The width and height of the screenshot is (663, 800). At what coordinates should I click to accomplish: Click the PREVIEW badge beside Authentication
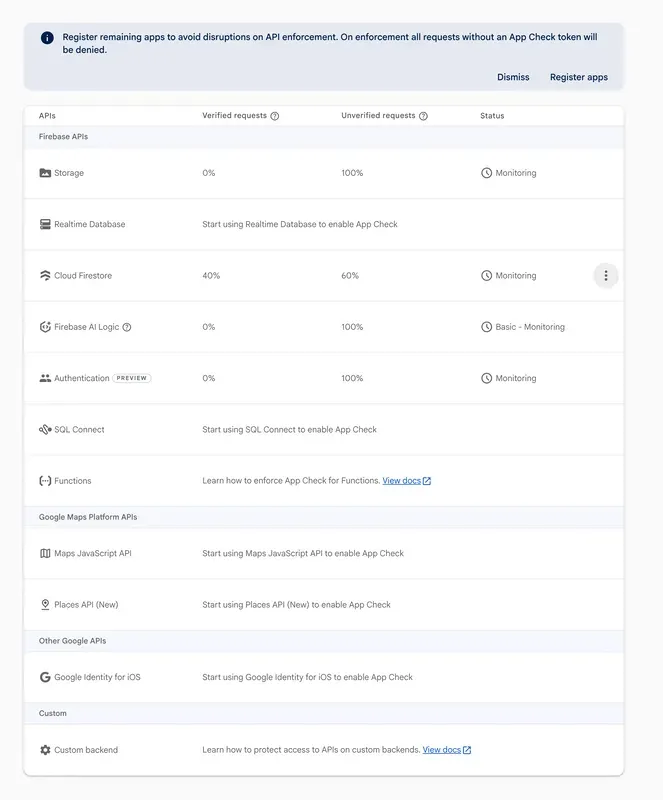132,378
